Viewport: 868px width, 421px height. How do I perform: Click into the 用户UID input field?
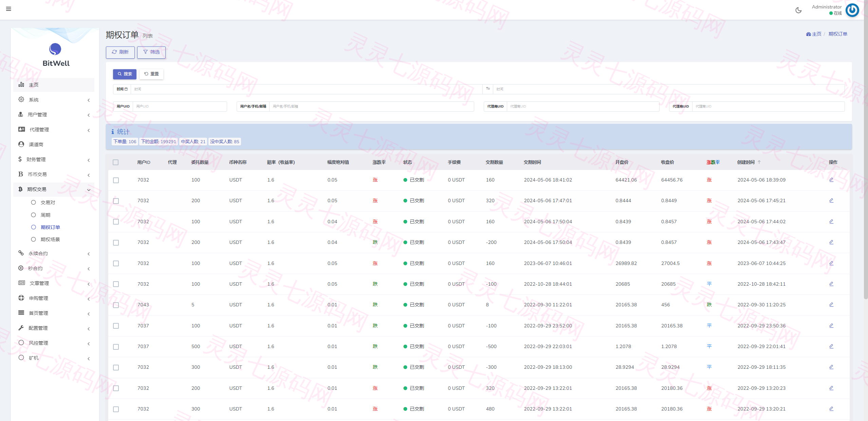[180, 107]
